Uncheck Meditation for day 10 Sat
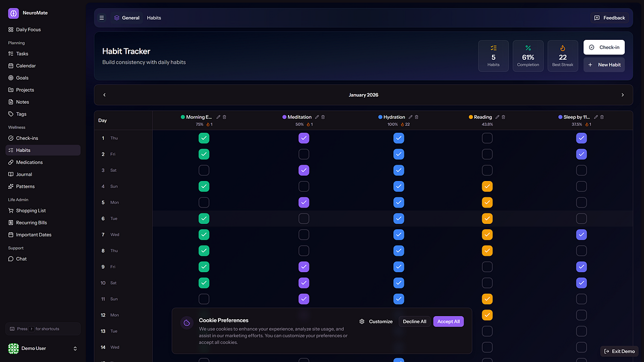This screenshot has width=644, height=362. tap(304, 283)
